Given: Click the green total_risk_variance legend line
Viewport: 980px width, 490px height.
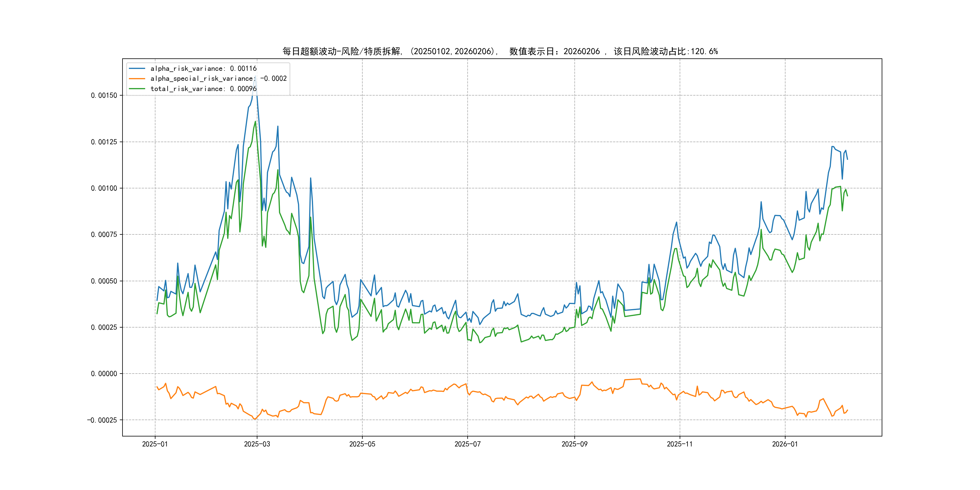Looking at the screenshot, I should (137, 89).
